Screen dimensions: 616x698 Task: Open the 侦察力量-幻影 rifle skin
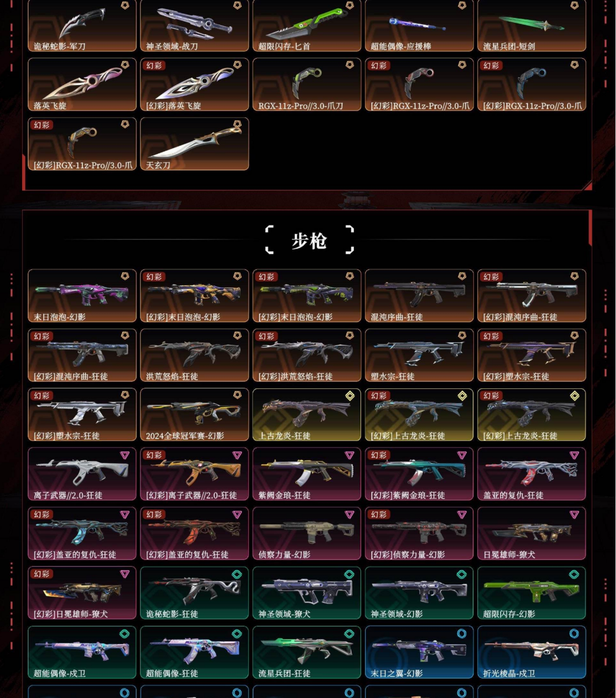[307, 534]
